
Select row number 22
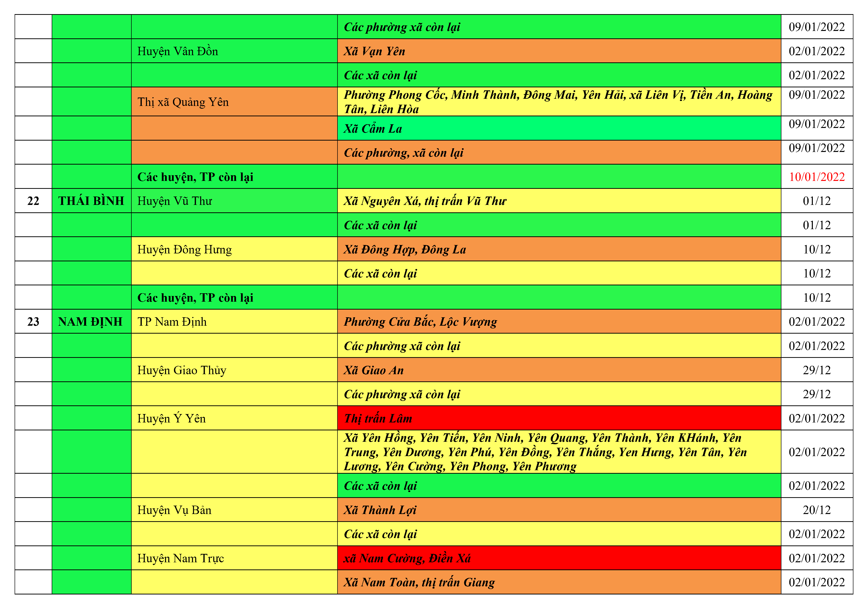[33, 201]
